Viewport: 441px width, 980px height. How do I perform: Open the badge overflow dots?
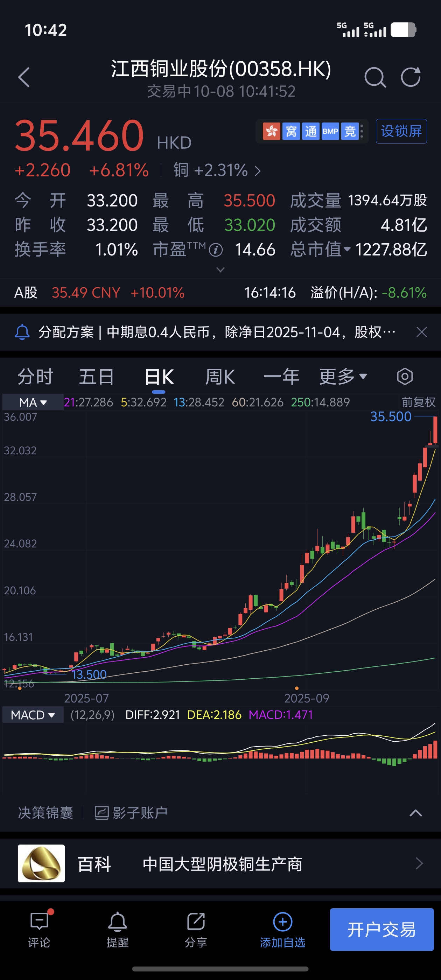pos(362,131)
